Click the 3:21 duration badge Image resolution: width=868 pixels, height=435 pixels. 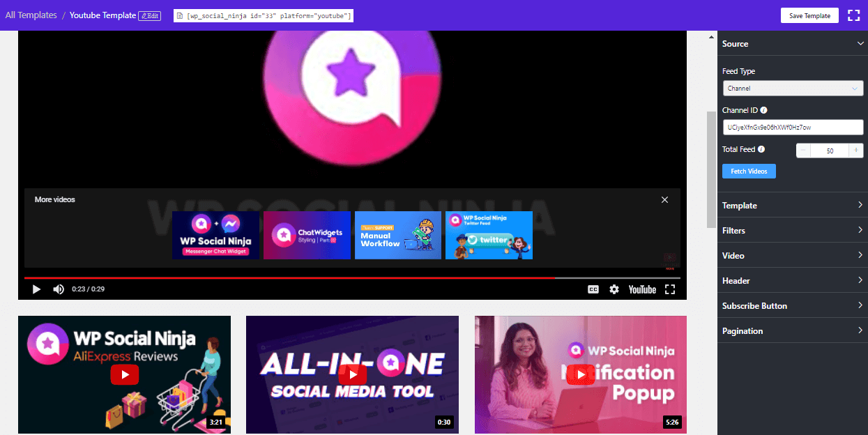[215, 422]
